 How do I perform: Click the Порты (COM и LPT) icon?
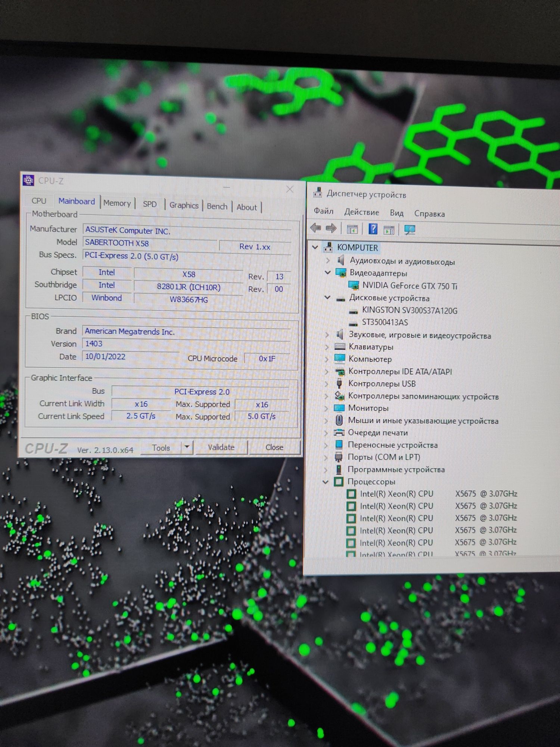(x=339, y=457)
